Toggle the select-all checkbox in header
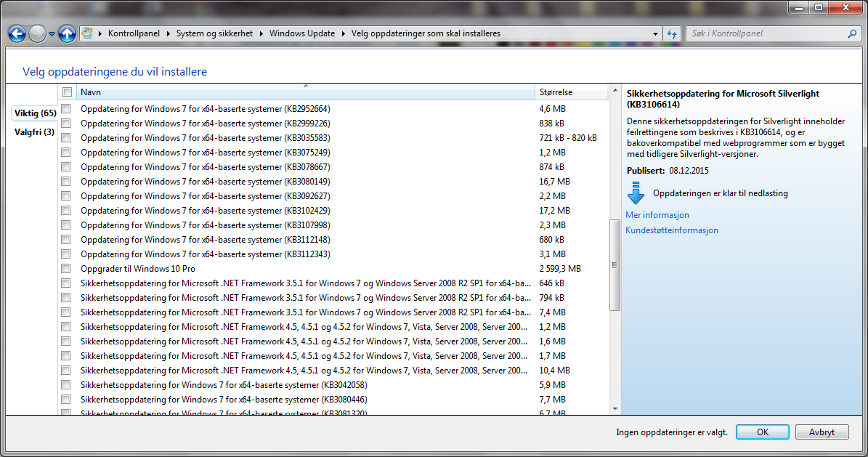The height and width of the screenshot is (457, 868). pos(67,92)
